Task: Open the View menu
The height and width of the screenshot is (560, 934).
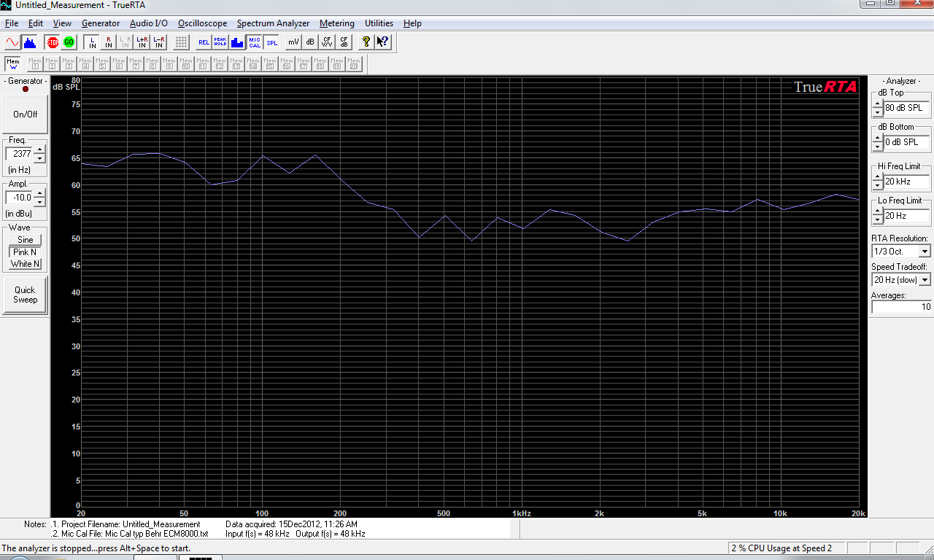Action: (62, 23)
